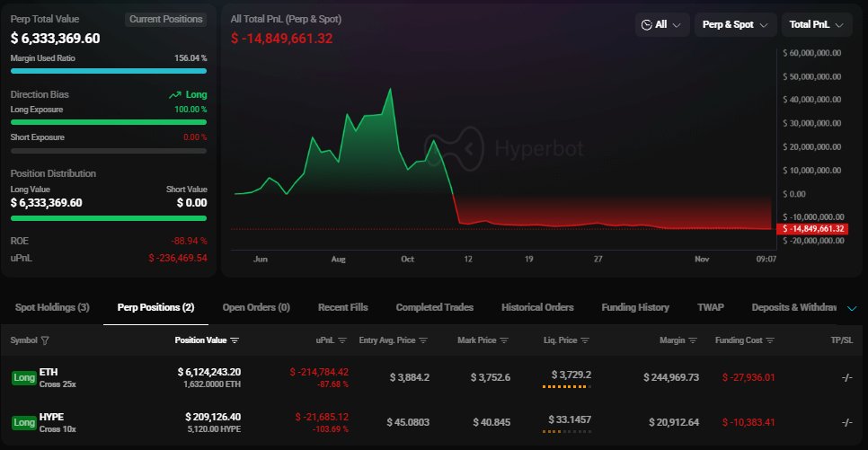The width and height of the screenshot is (868, 450).
Task: Click HYPE margin $20,912.64
Action: coord(674,422)
